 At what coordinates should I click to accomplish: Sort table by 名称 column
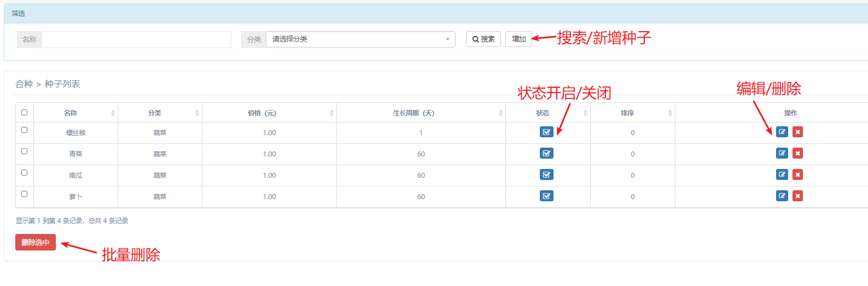75,113
